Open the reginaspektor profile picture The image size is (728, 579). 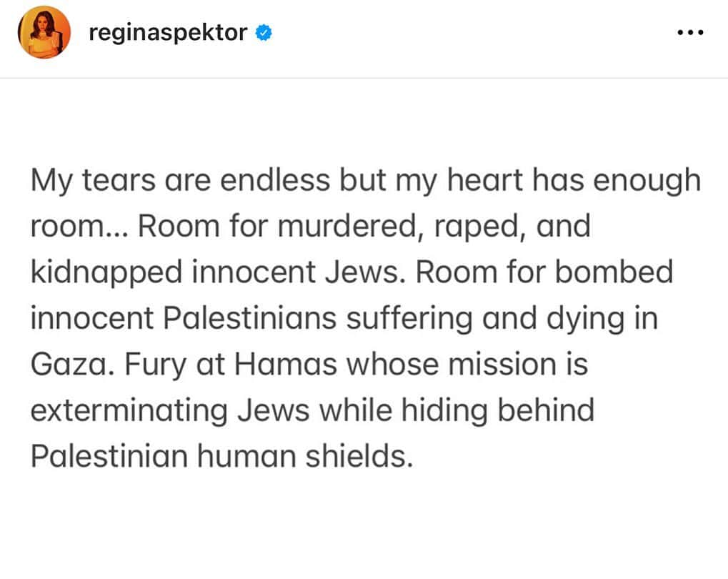click(x=44, y=33)
